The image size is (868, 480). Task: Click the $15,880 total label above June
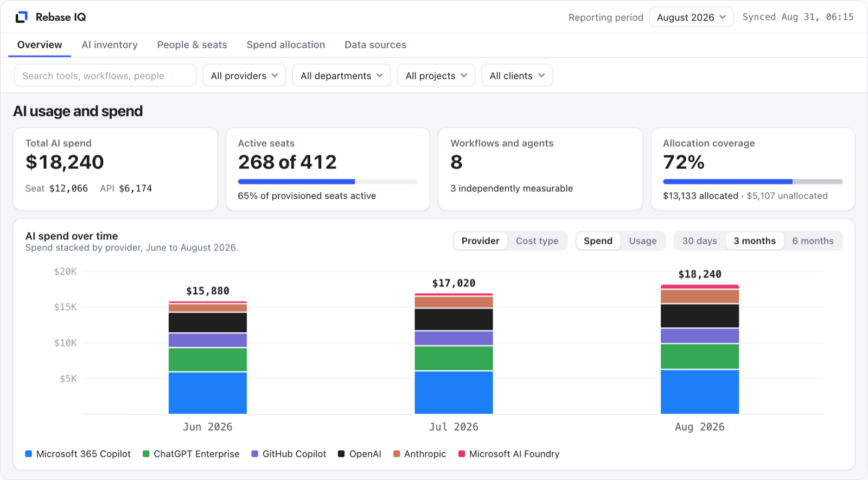pyautogui.click(x=208, y=291)
